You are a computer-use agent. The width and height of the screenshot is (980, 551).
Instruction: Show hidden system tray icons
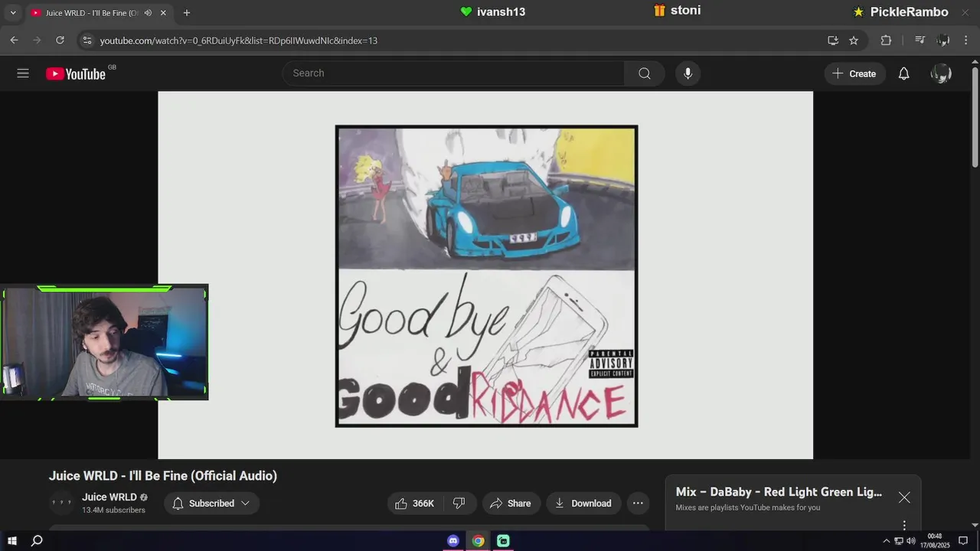tap(887, 541)
